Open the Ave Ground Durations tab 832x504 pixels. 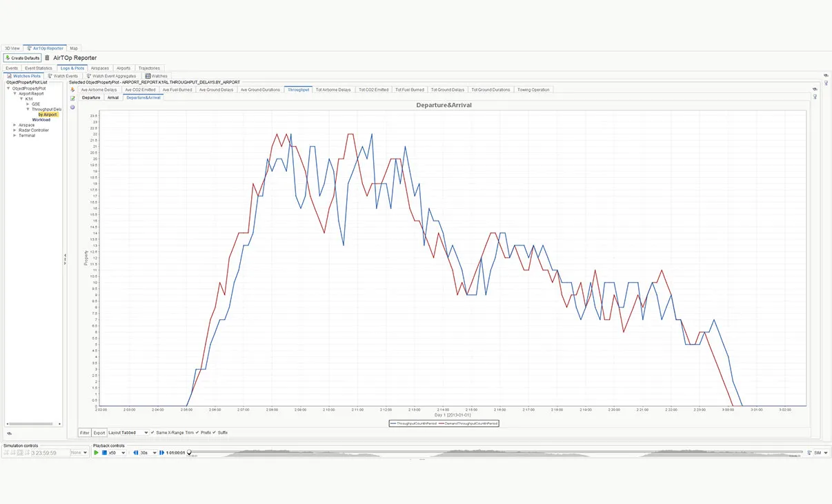click(x=260, y=90)
